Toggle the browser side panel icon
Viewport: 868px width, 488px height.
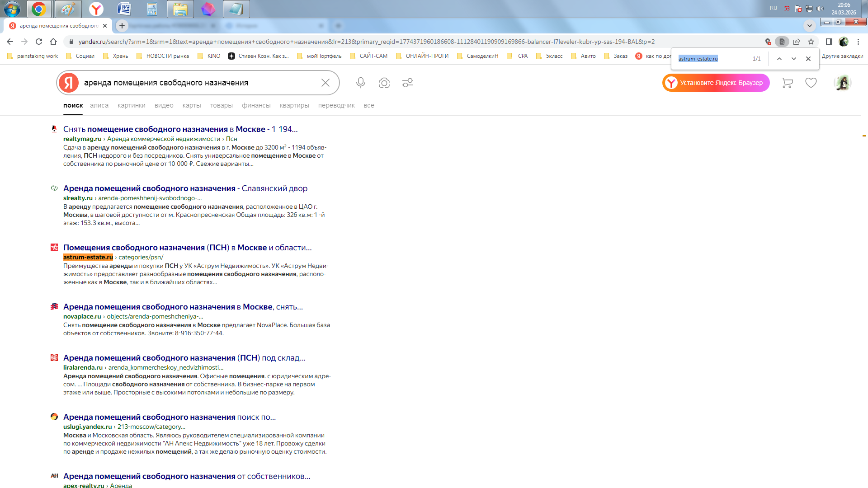829,42
